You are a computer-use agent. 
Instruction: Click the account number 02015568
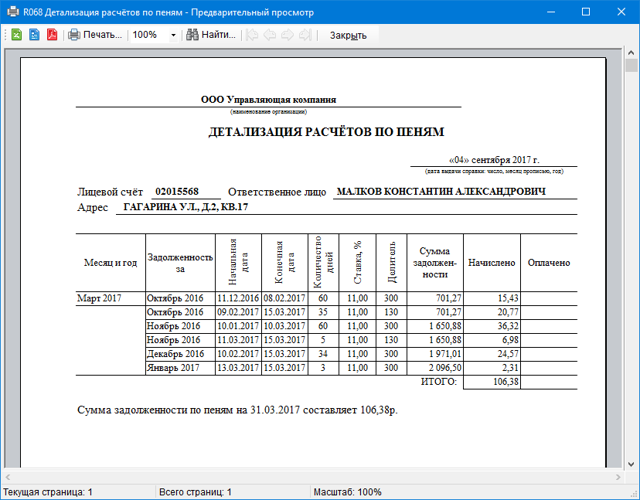tap(176, 191)
